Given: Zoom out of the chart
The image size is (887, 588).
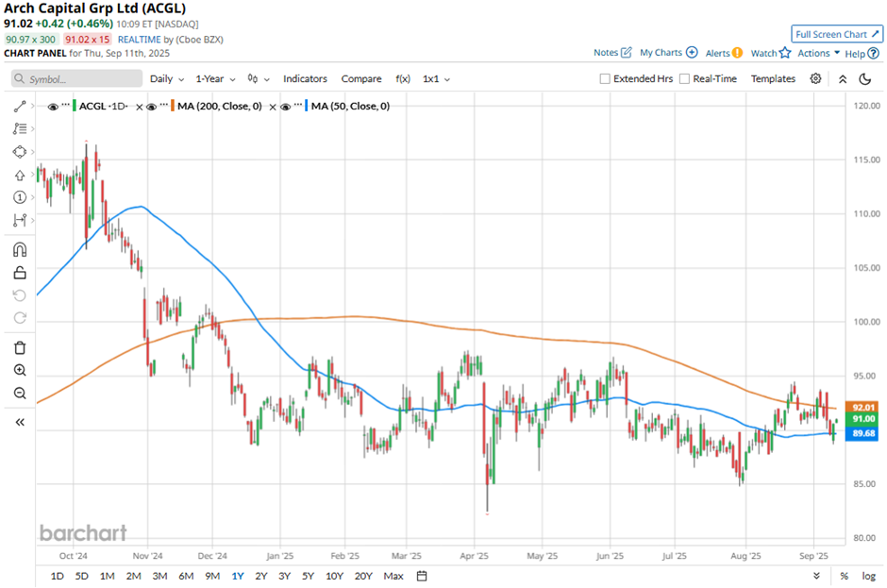Looking at the screenshot, I should pyautogui.click(x=20, y=393).
